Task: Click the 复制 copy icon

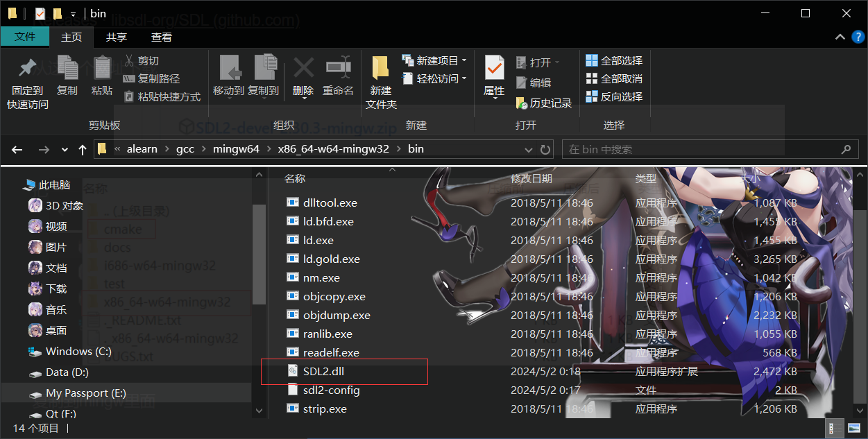Action: pos(67,68)
